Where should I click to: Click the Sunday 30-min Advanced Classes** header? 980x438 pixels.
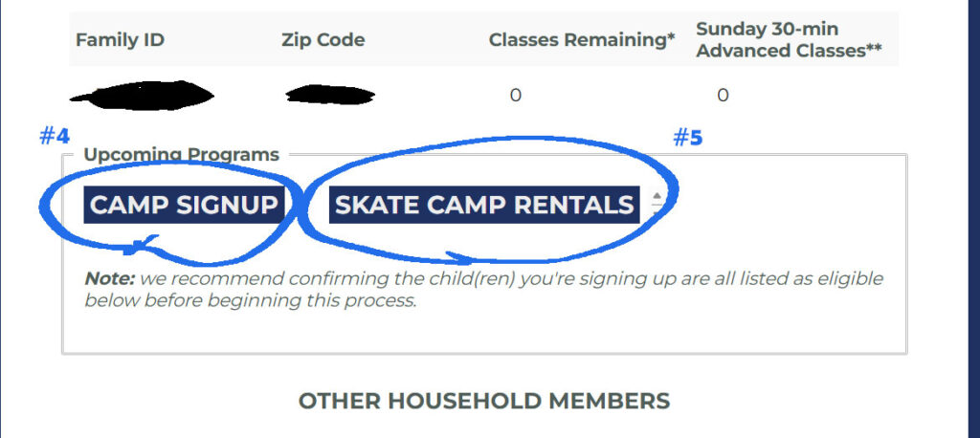(x=789, y=39)
